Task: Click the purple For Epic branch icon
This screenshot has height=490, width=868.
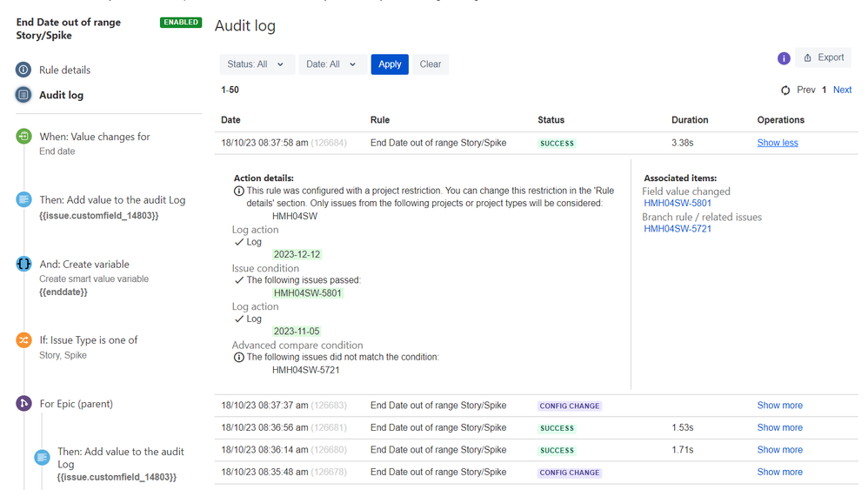Action: coord(23,404)
